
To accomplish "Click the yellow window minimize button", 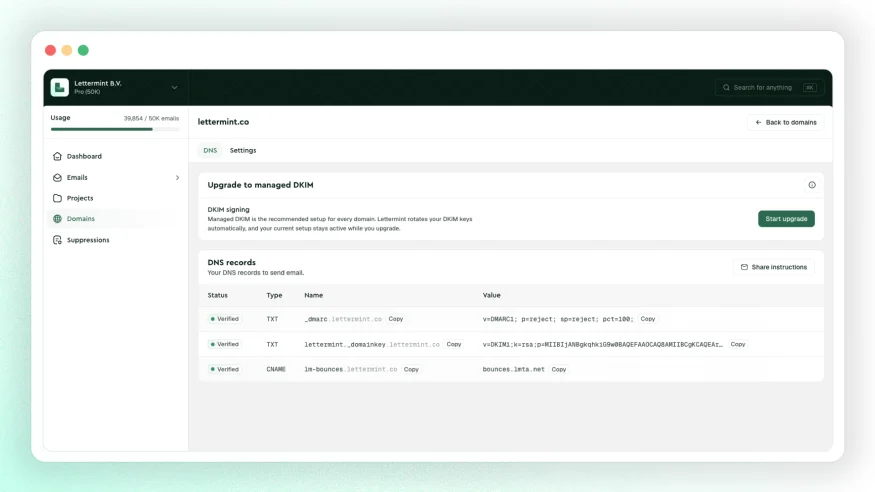I will pos(67,50).
